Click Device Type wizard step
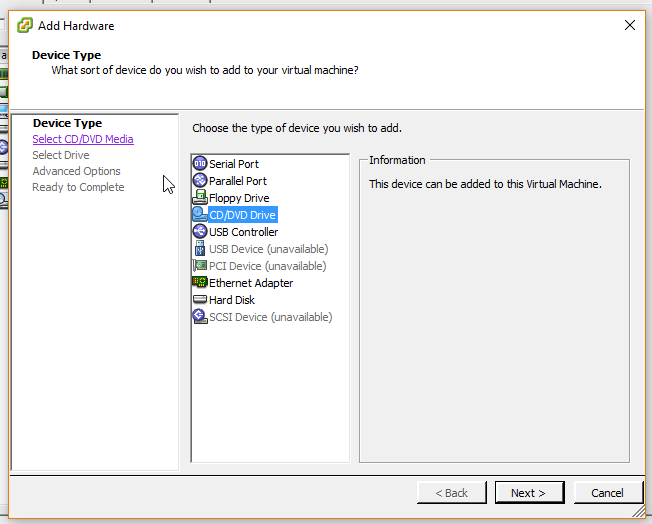 point(67,123)
